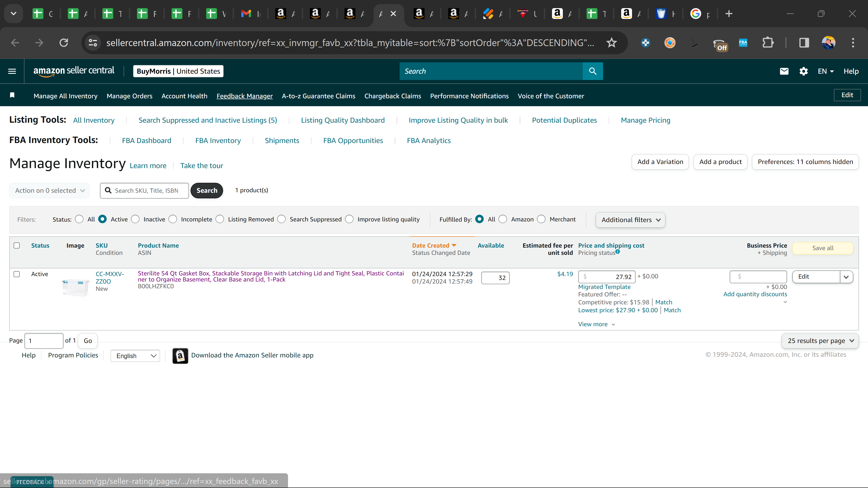Screen dimensions: 868x488
Task: Toggle the browser side panel
Action: (804, 43)
